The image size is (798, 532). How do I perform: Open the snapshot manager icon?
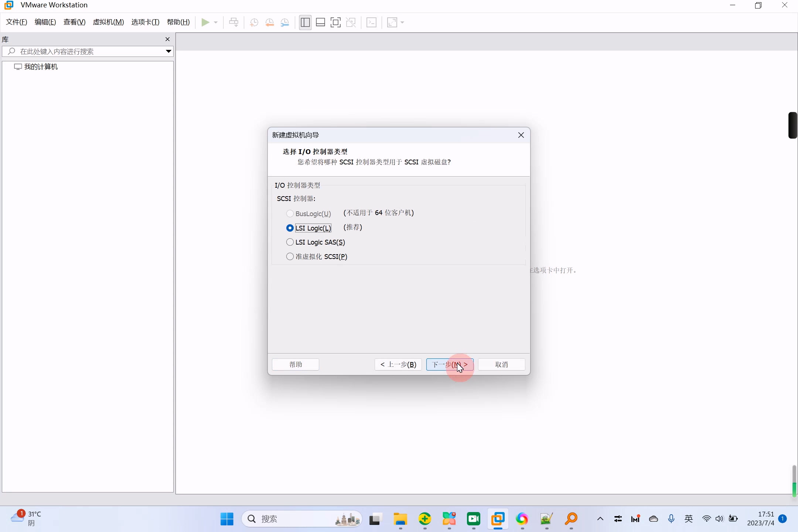click(x=285, y=23)
